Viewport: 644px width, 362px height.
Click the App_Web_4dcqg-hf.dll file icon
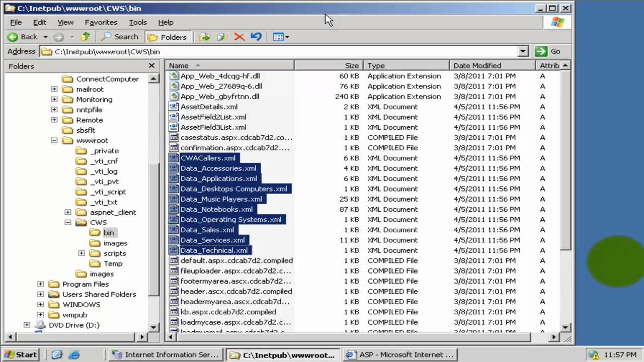coord(174,76)
